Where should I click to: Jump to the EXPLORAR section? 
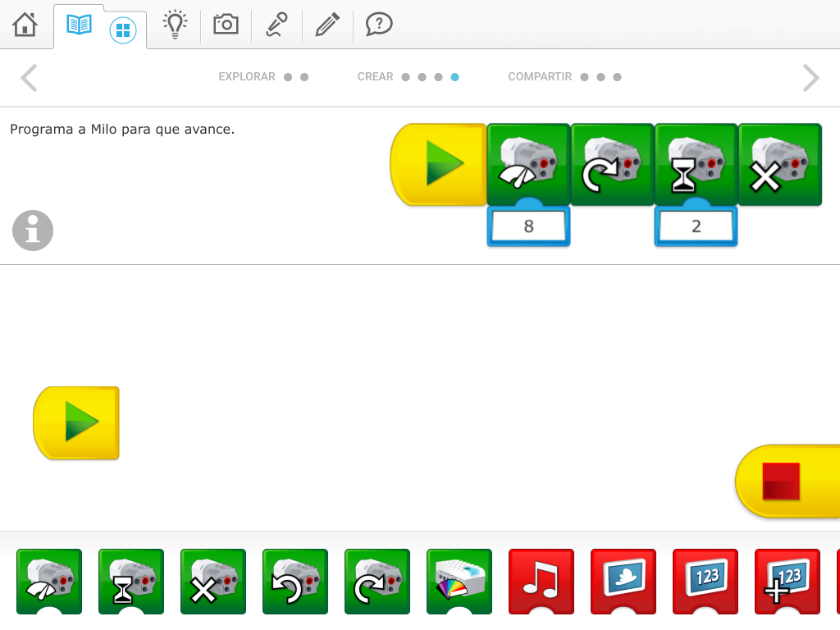(x=247, y=77)
